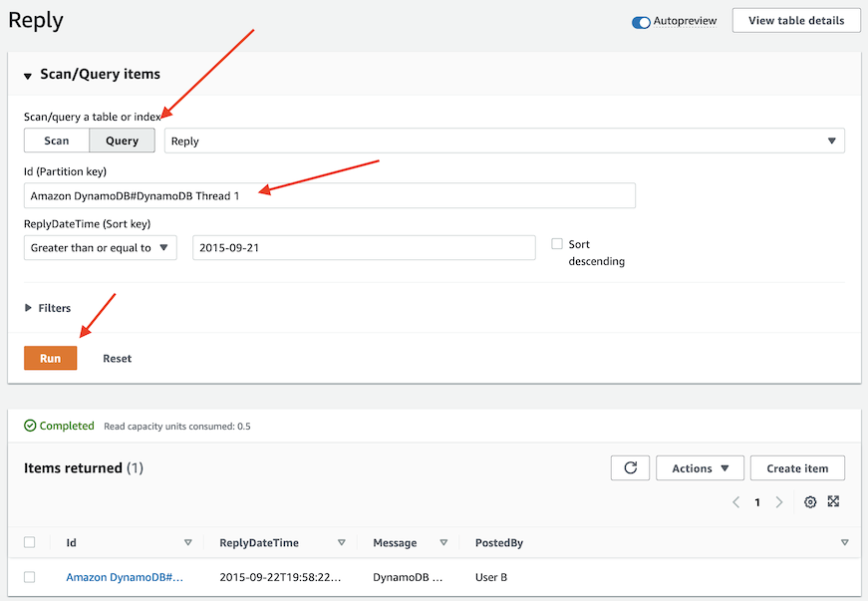Switch to Query mode

click(x=122, y=141)
